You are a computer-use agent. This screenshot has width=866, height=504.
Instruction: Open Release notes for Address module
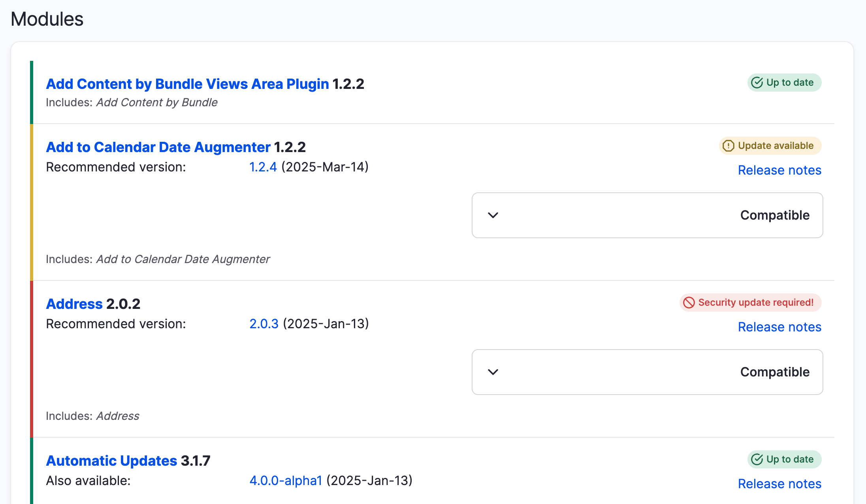point(779,327)
